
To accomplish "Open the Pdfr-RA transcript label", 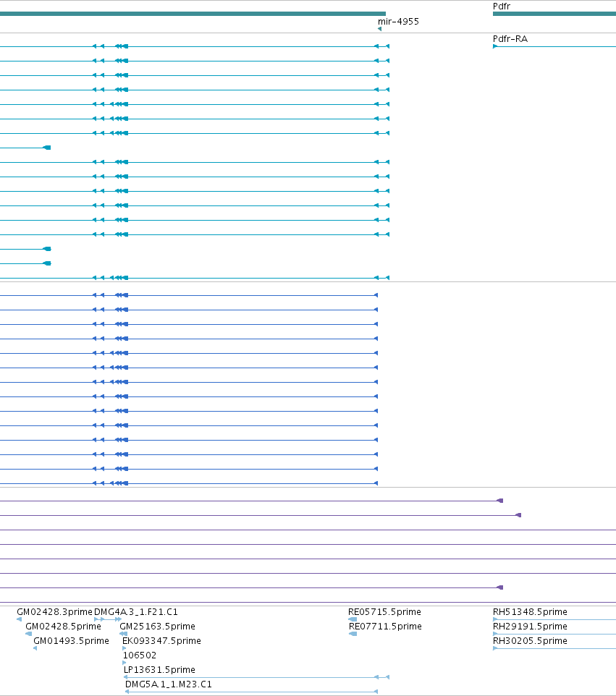I will pyautogui.click(x=510, y=38).
